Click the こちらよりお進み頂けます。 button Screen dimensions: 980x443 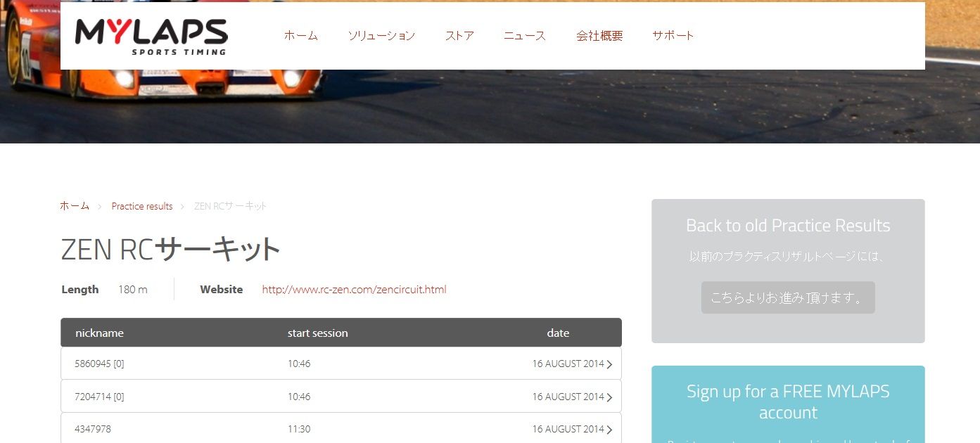tap(788, 297)
